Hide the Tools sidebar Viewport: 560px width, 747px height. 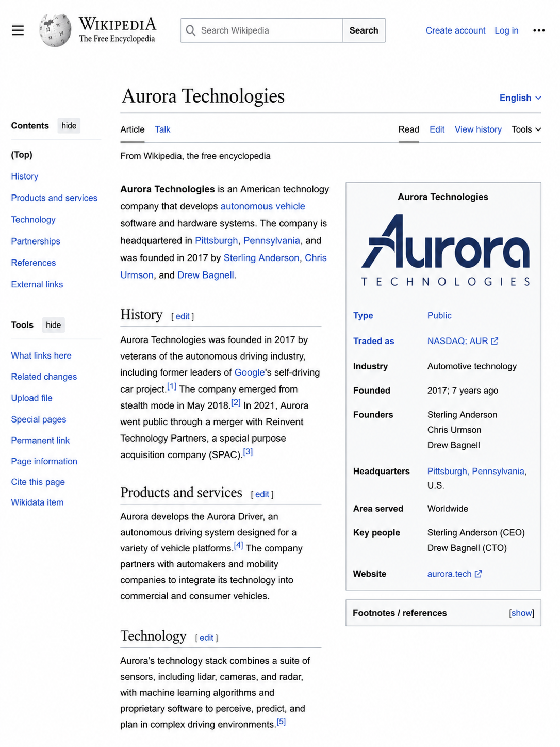click(53, 325)
